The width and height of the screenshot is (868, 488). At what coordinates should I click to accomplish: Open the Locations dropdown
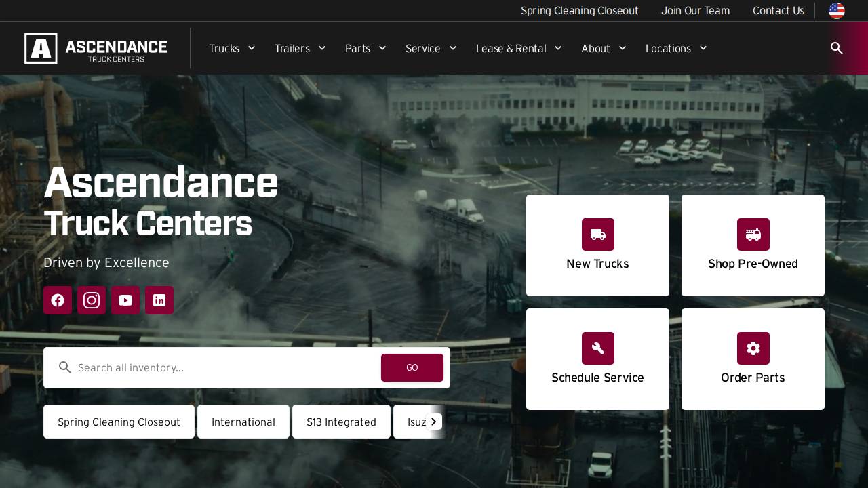675,48
